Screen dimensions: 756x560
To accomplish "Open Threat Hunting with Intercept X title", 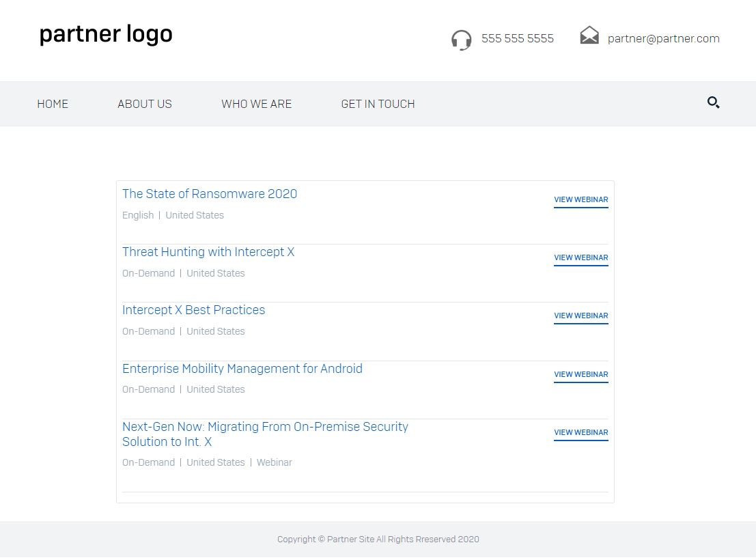I will [x=208, y=252].
